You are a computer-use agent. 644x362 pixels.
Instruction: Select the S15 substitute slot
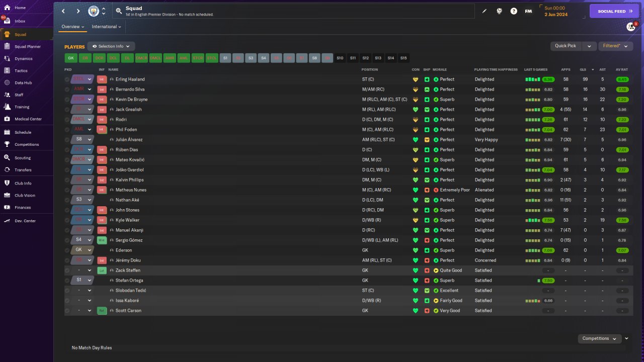point(404,58)
